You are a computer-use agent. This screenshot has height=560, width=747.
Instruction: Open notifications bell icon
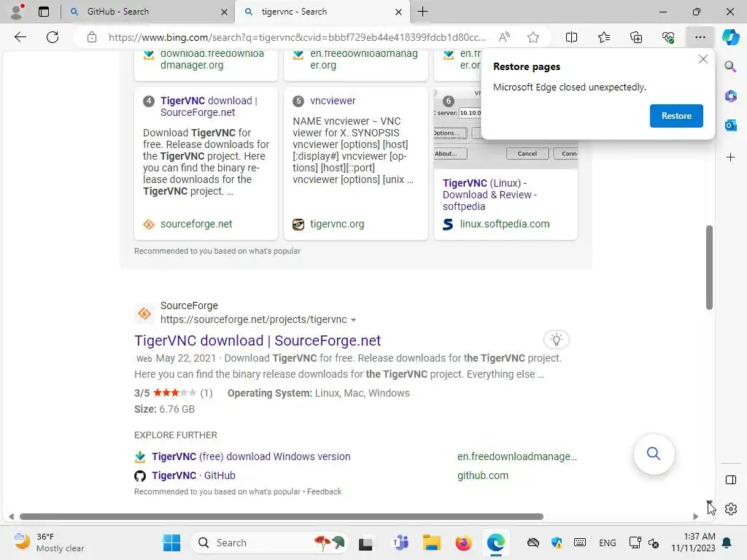[727, 542]
